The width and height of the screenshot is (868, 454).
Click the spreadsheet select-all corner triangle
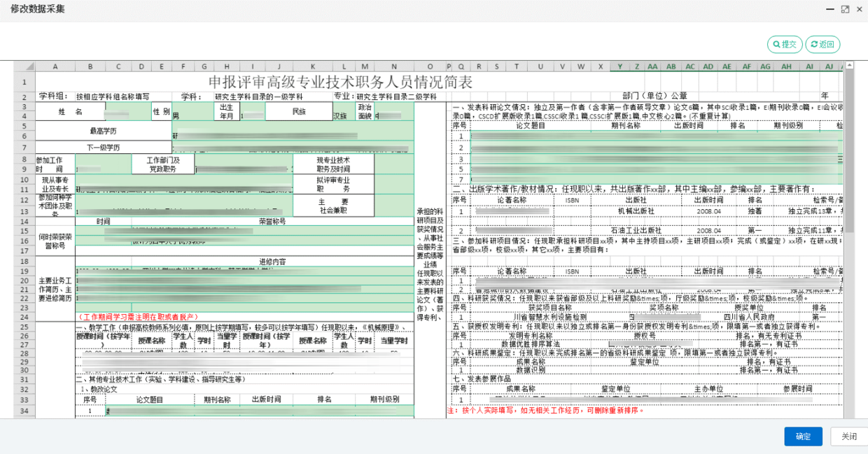tap(25, 66)
